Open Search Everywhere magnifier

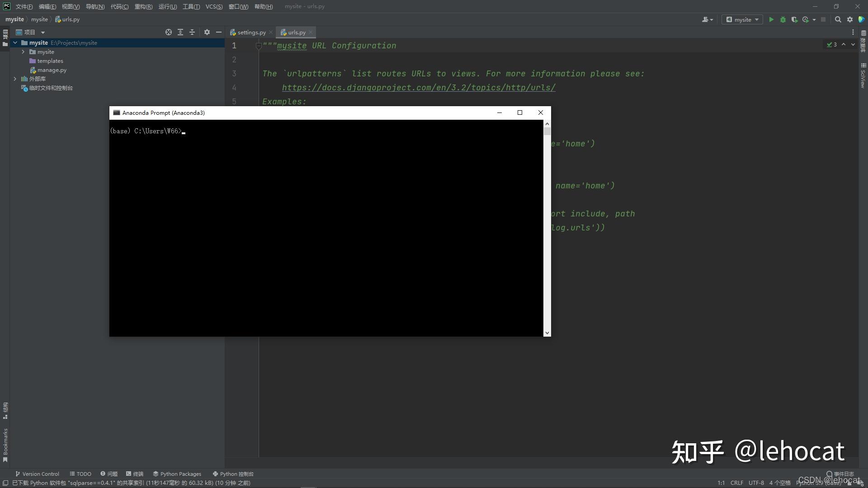[x=838, y=19]
